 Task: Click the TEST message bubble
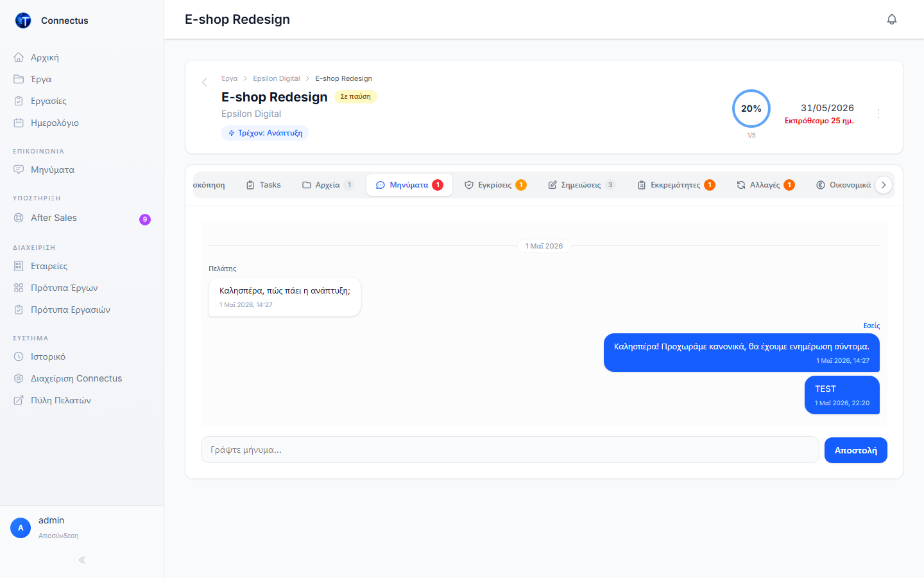click(x=842, y=395)
